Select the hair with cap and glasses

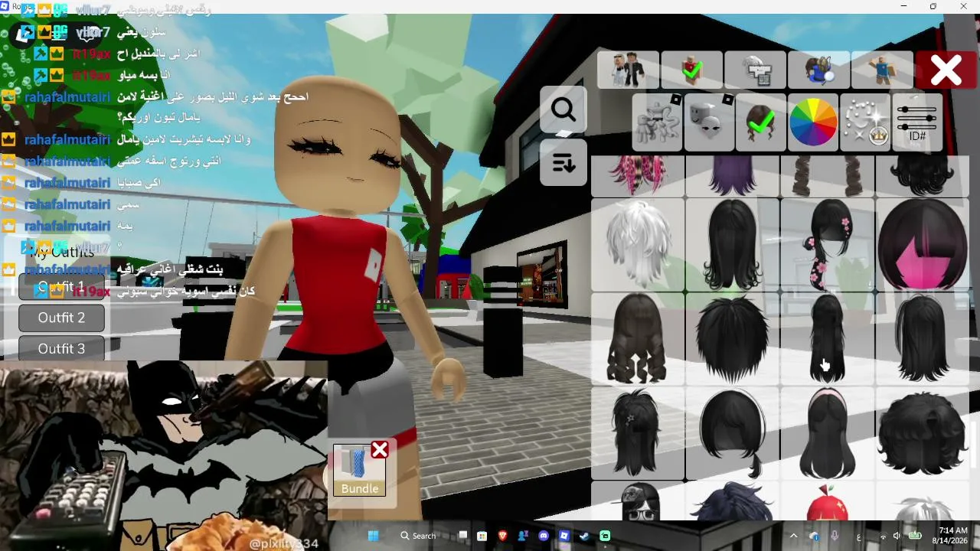(x=638, y=500)
